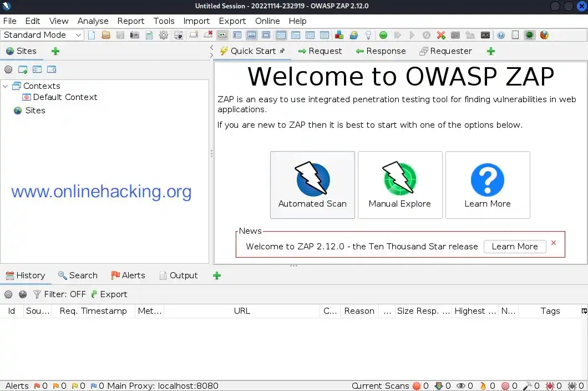Click the hide-tabs icon with red X
The height and width of the screenshot is (391, 588).
208,35
